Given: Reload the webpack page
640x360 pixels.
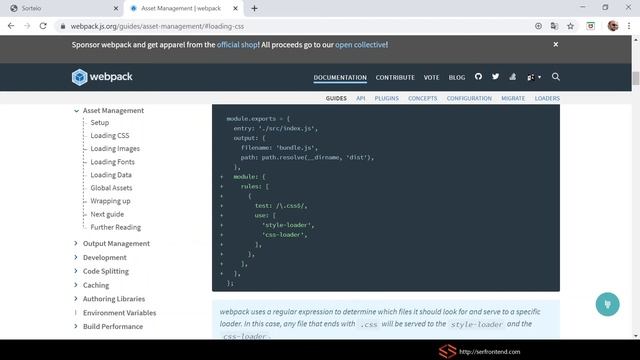Looking at the screenshot, I should point(43,26).
